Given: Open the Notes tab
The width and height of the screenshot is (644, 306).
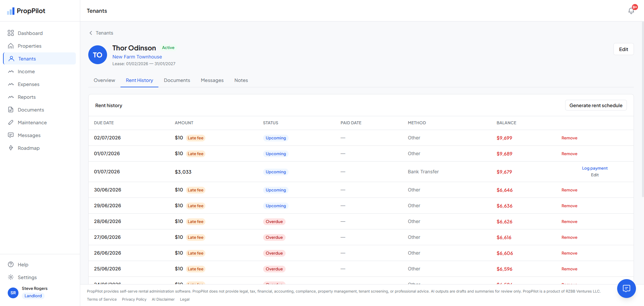Looking at the screenshot, I should click(x=241, y=80).
